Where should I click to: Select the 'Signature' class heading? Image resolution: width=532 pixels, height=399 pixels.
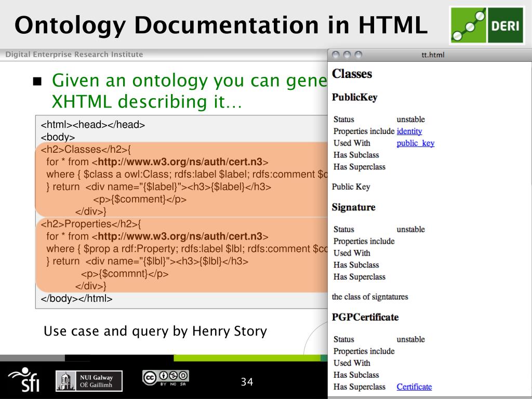[353, 207]
